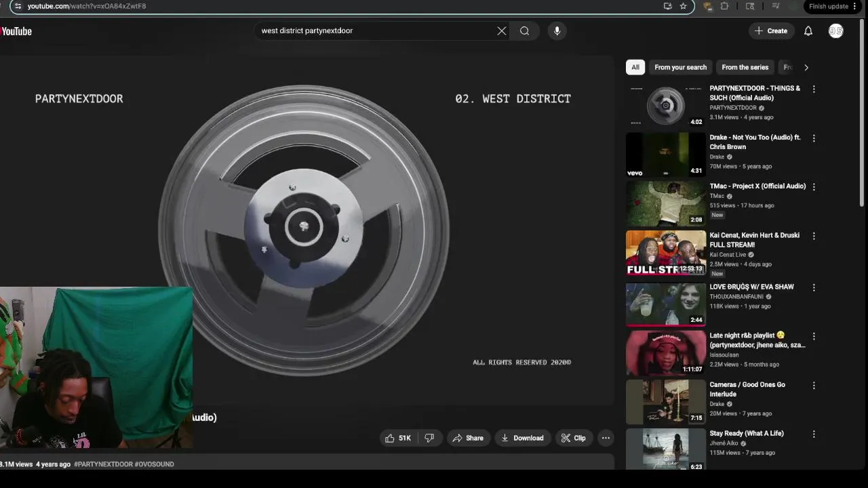Dislike the video
The image size is (868, 488).
tap(429, 438)
